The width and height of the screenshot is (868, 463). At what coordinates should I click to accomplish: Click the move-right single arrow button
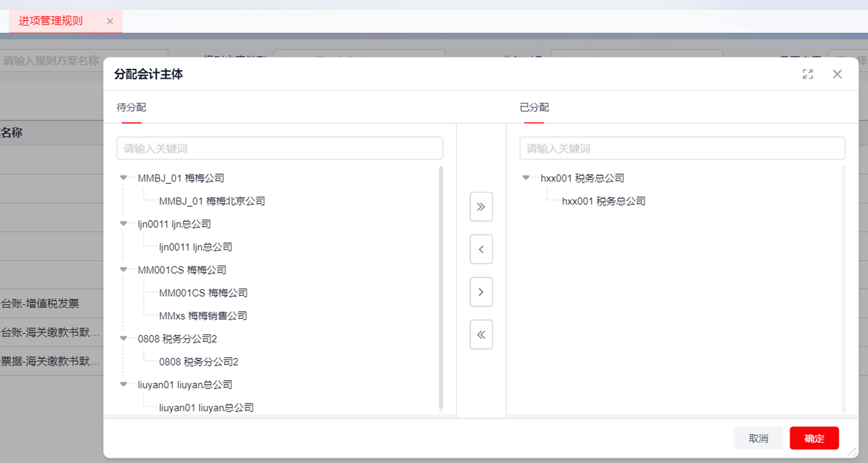tap(481, 292)
